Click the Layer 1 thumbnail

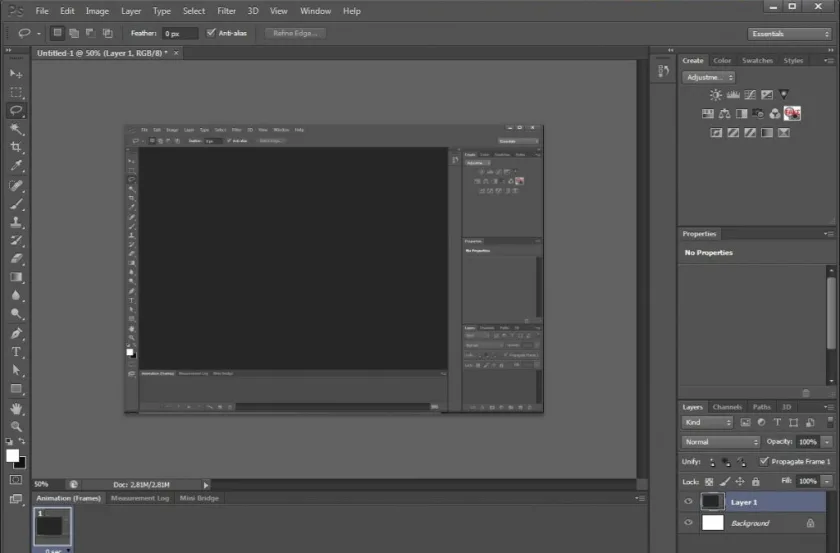coord(712,502)
